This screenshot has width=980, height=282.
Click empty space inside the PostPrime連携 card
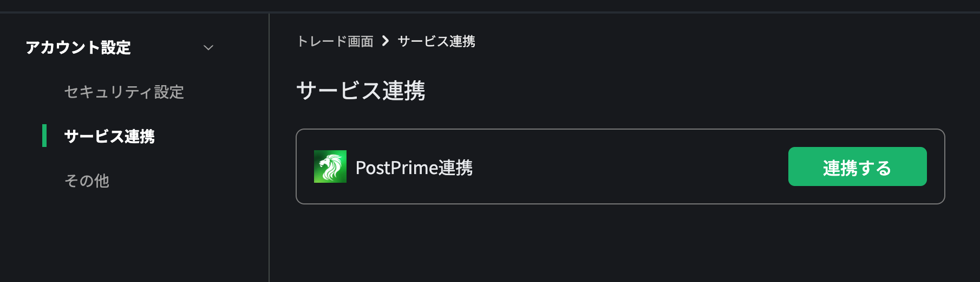click(628, 166)
